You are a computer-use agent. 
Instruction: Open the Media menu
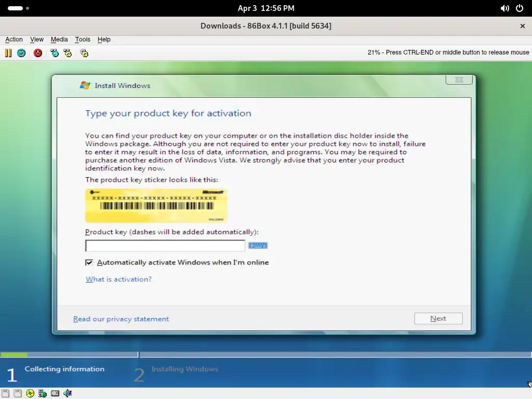(59, 39)
